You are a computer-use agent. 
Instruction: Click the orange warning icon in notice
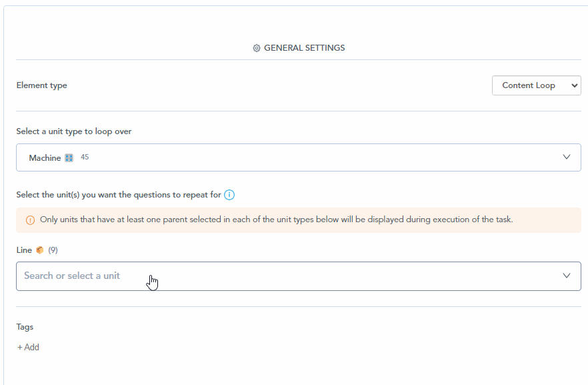tap(30, 220)
